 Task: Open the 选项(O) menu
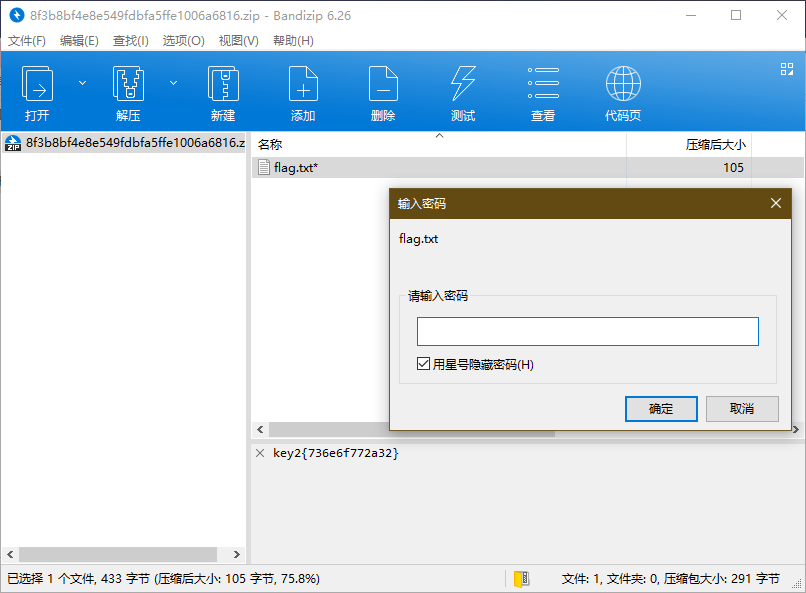[x=184, y=41]
